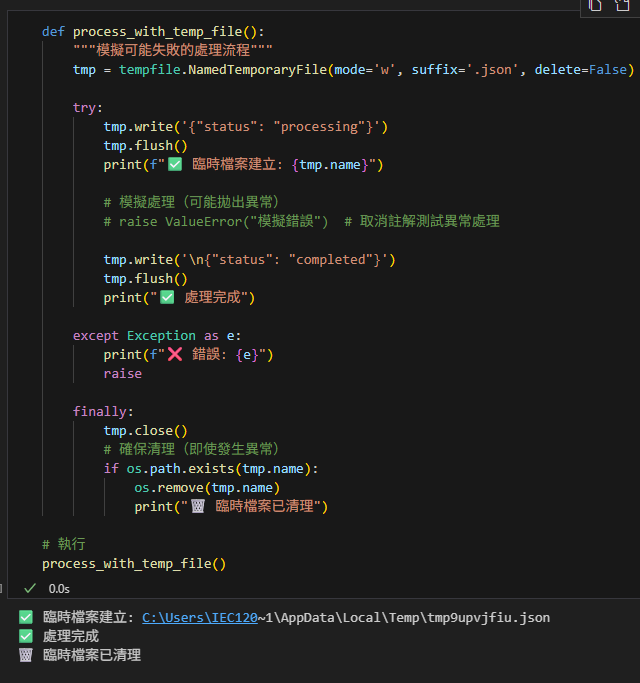Click the 處理完成 output line

(59, 636)
